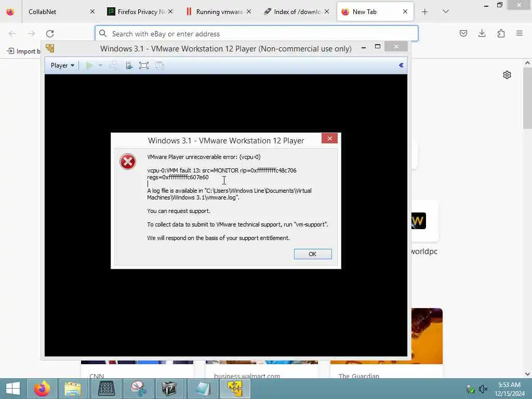Click the VMware Player title bar icon
Viewport: 532px width, 399px height.
coord(50,48)
